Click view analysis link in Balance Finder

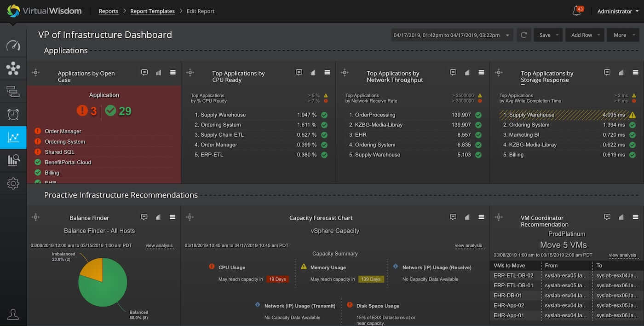click(159, 245)
